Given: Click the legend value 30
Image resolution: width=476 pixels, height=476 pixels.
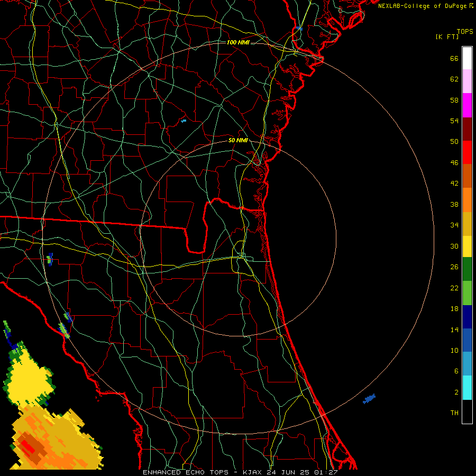Looking at the screenshot, I should tap(454, 246).
